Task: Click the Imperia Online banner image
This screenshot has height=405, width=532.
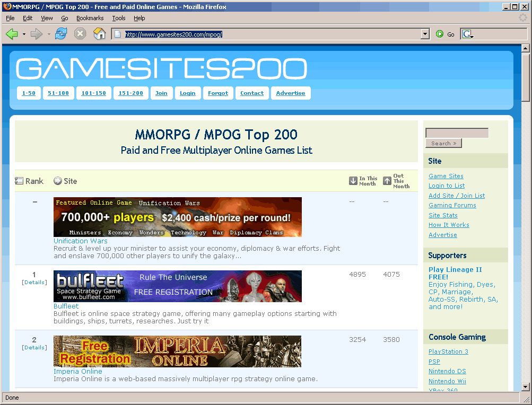Action: pyautogui.click(x=177, y=351)
